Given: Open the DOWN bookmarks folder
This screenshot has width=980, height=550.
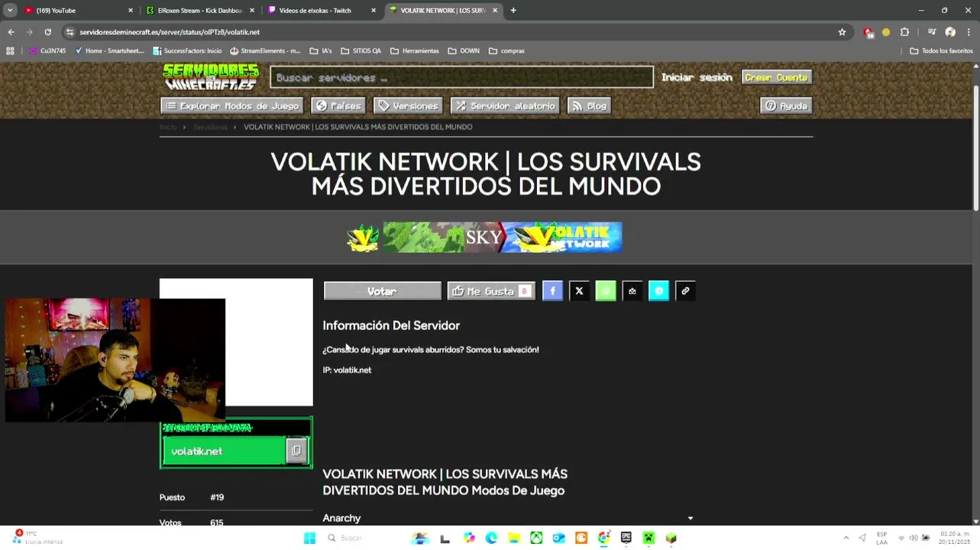Looking at the screenshot, I should pos(464,51).
